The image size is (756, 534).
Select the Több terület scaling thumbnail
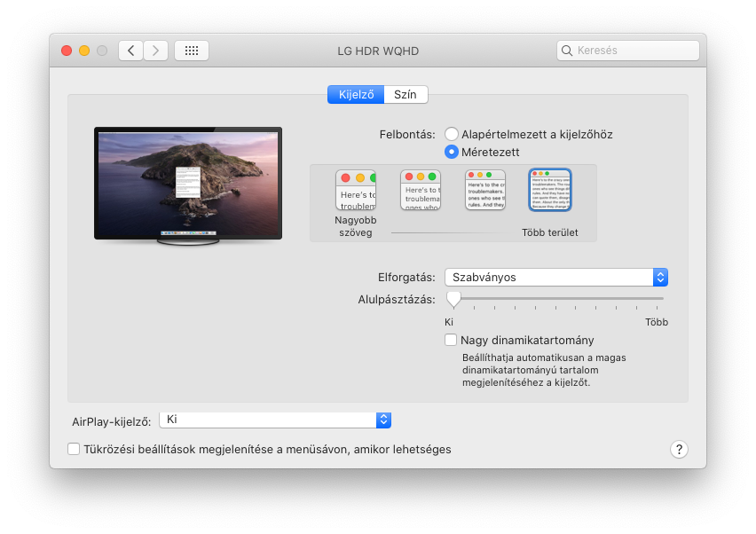550,190
